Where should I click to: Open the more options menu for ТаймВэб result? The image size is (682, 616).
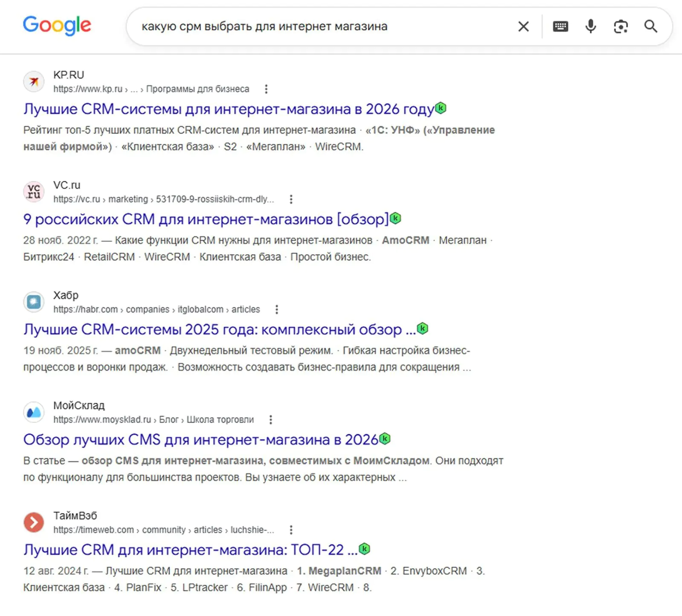point(291,530)
